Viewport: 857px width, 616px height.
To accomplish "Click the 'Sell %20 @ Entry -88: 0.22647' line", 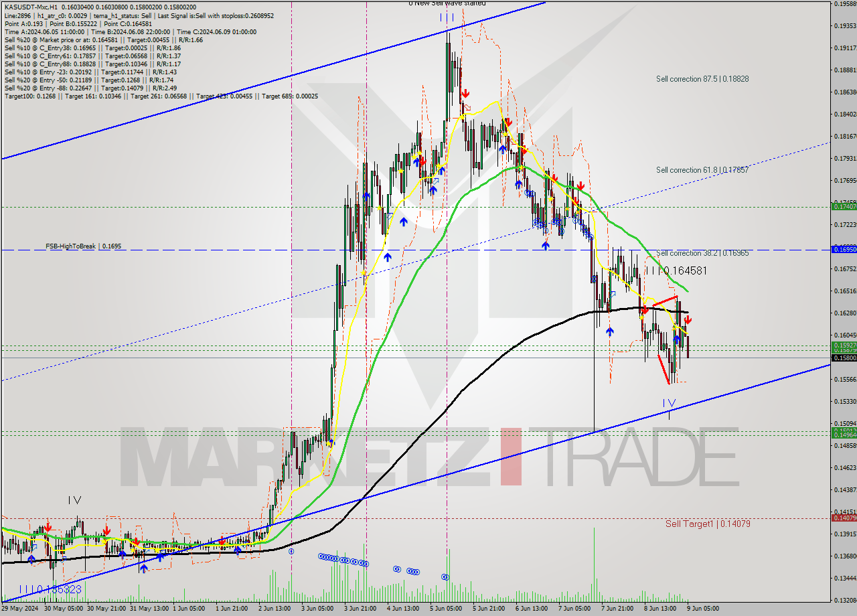I will click(x=90, y=88).
